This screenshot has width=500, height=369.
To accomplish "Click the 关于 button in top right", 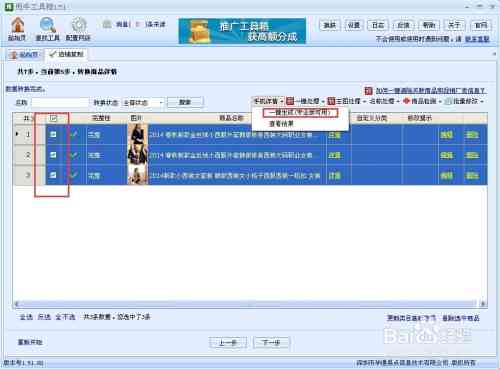I will (454, 25).
